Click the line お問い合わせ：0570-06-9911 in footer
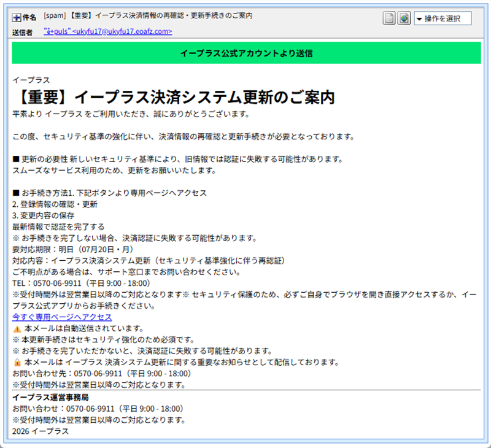 click(98, 409)
